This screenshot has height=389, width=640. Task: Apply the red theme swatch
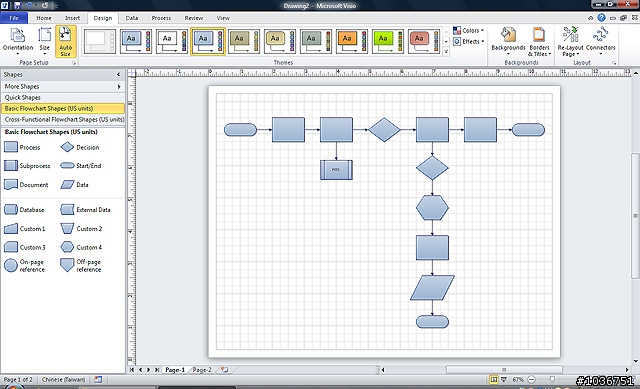click(423, 41)
